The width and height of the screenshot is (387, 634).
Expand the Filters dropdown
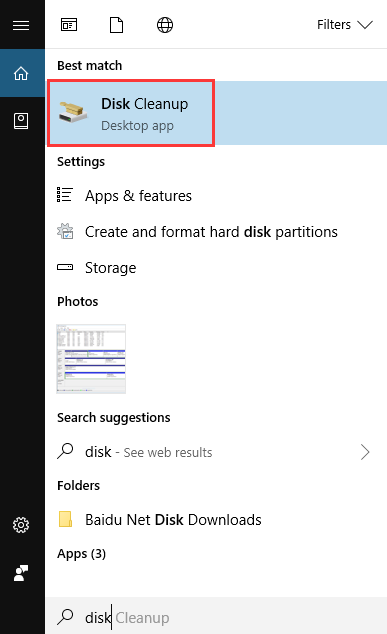[345, 25]
